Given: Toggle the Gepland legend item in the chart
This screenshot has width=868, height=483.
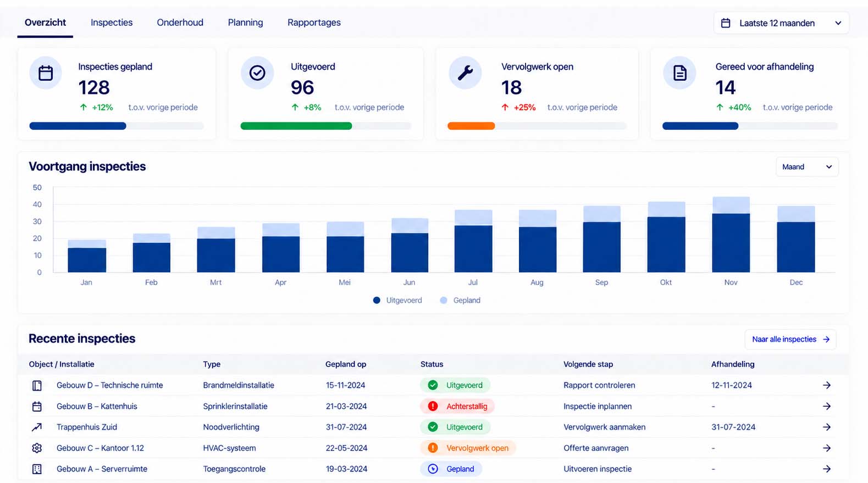Looking at the screenshot, I should pyautogui.click(x=460, y=300).
